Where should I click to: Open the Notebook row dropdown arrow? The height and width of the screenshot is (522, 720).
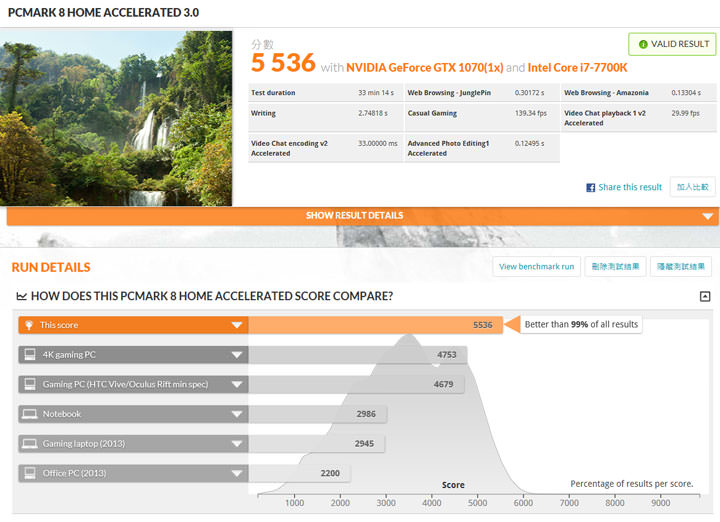(x=238, y=414)
